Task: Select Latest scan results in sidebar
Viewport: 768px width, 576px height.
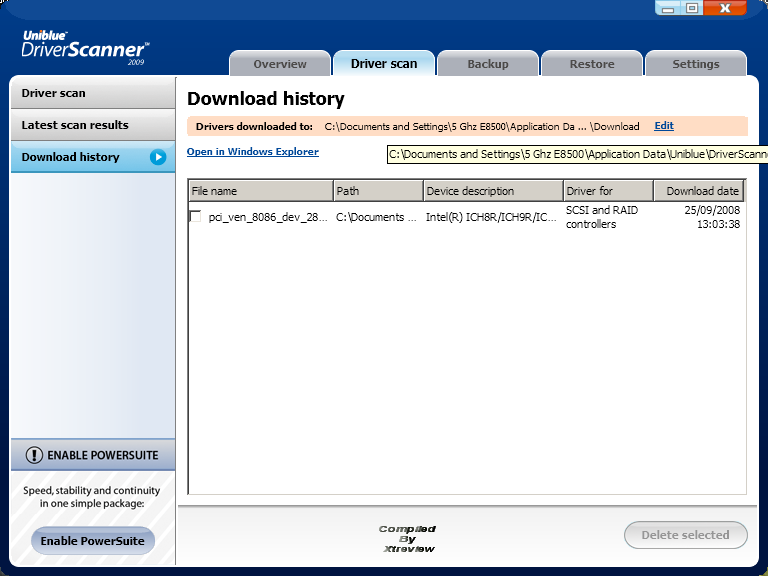Action: point(75,125)
